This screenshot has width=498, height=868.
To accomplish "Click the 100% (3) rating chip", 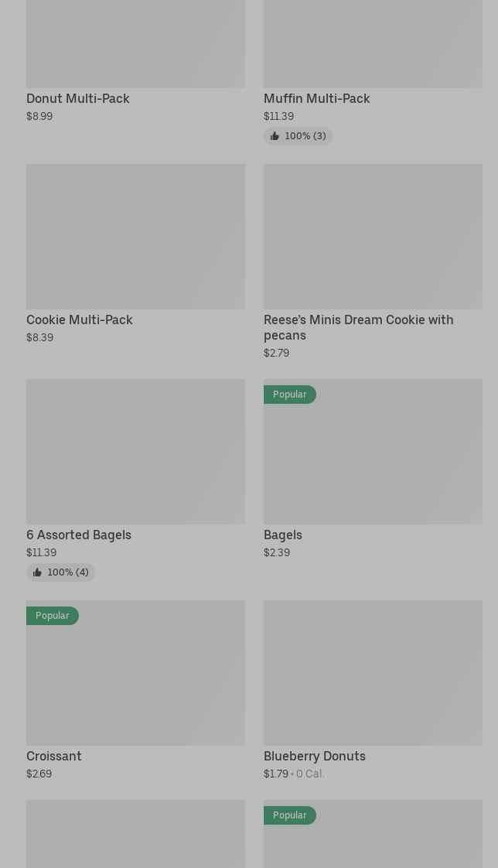I will (x=298, y=136).
